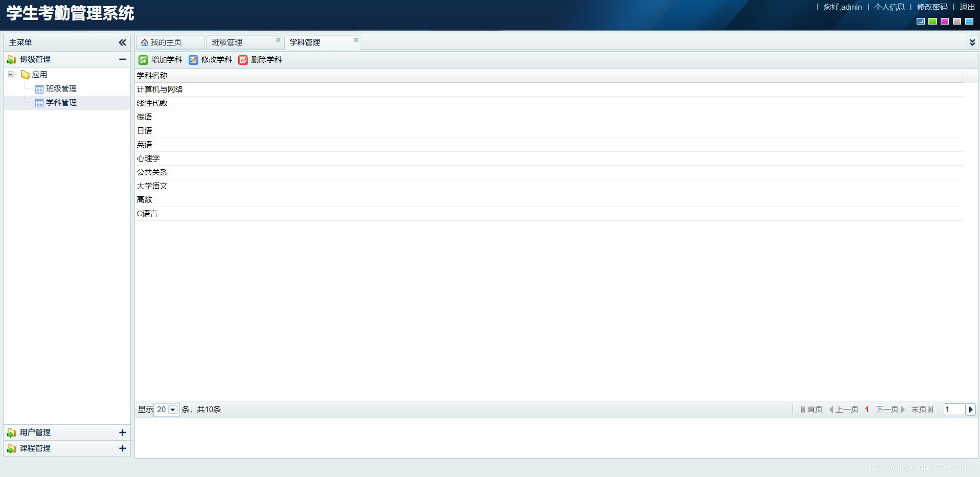Select the 计算机与网络 row
The width and height of the screenshot is (980, 477).
tap(550, 89)
